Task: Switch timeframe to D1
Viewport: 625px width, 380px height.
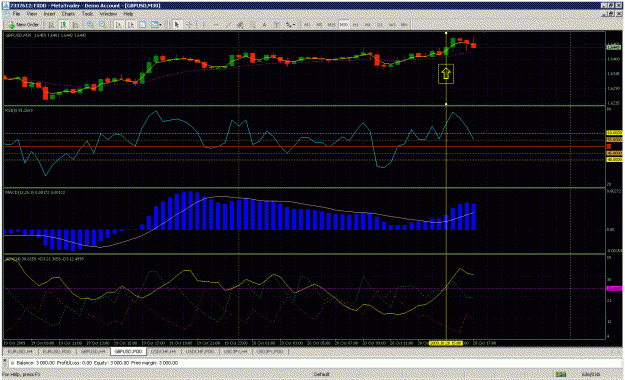Action: (380, 25)
